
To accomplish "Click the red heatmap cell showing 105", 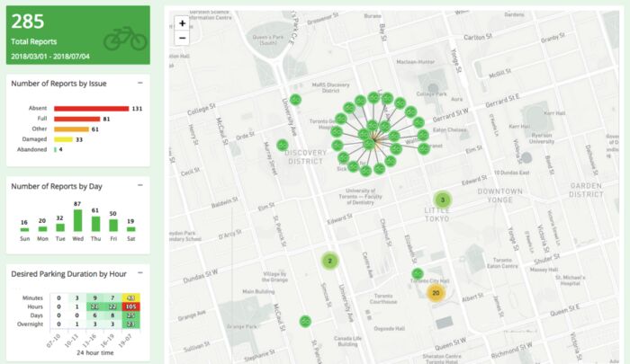I will point(131,306).
